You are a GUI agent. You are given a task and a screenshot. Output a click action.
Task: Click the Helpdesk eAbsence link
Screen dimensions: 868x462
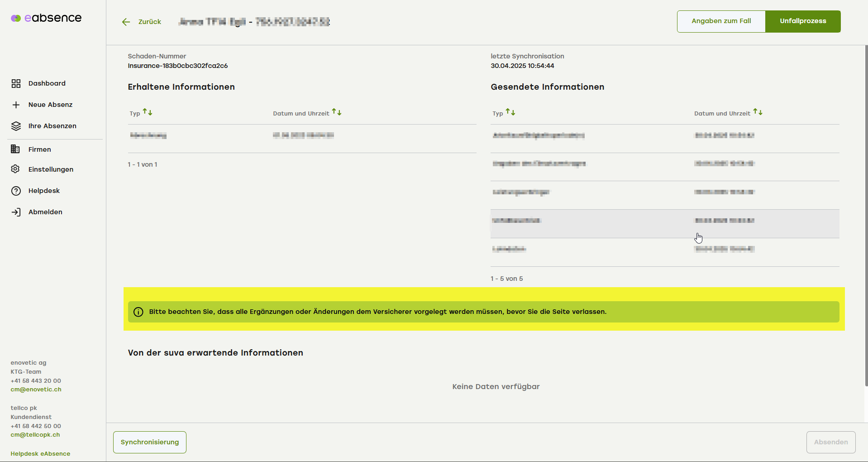[40, 453]
